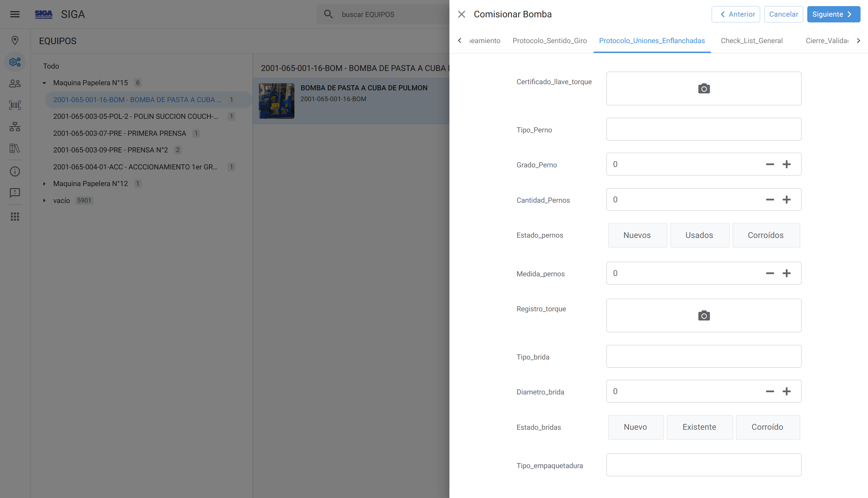
Task: Increase Grado_Perno with plus
Action: click(786, 164)
